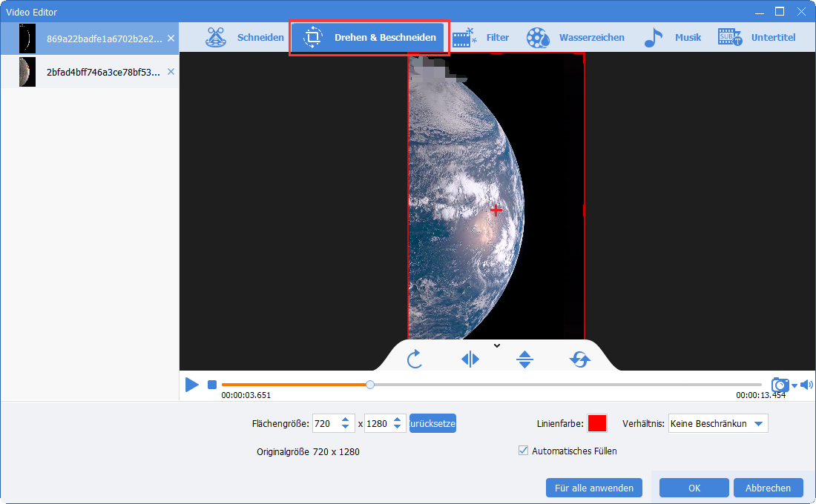Click the red crosshair in preview
Image resolution: width=816 pixels, height=504 pixels.
pyautogui.click(x=496, y=210)
